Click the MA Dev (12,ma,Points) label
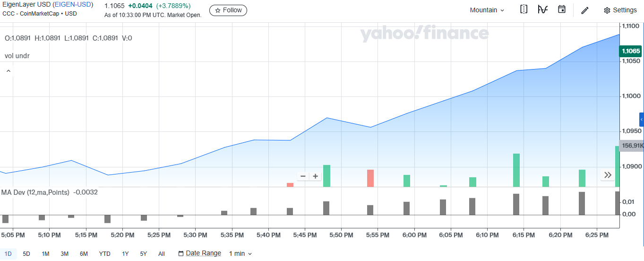Viewport: 644px width, 261px height. [35, 192]
